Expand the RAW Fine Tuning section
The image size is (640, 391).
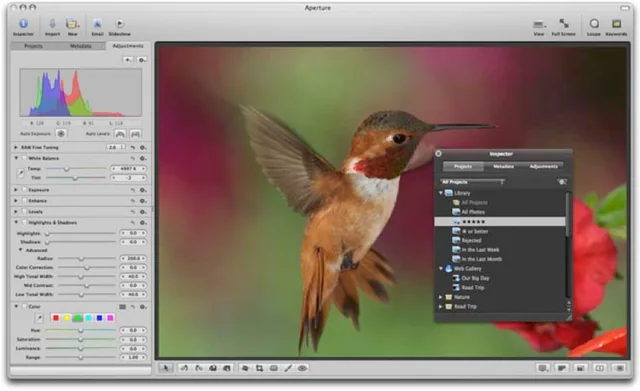click(x=16, y=147)
